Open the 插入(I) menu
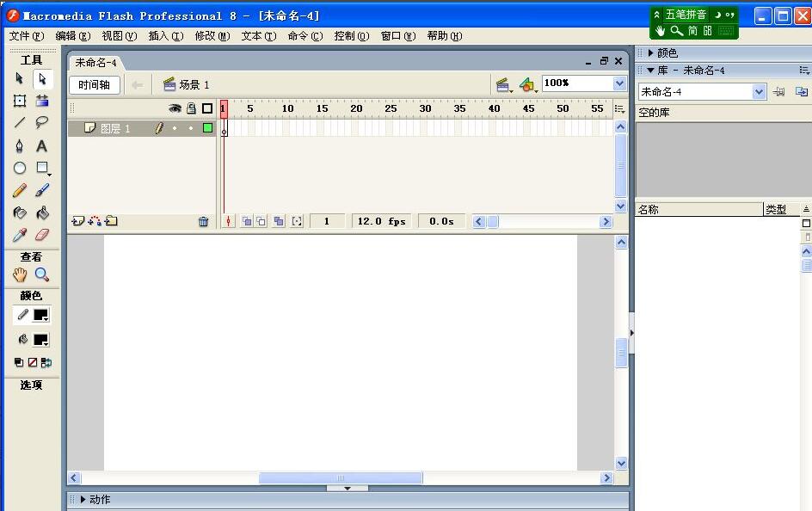812x511 pixels. pos(166,36)
